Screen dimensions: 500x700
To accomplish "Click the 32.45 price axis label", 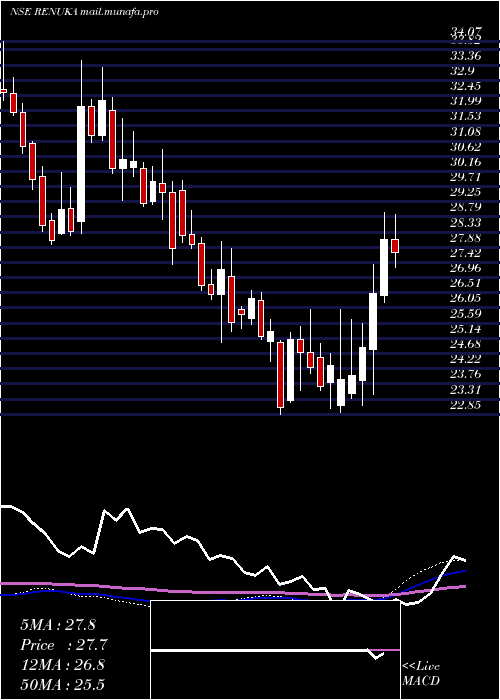I will (466, 86).
